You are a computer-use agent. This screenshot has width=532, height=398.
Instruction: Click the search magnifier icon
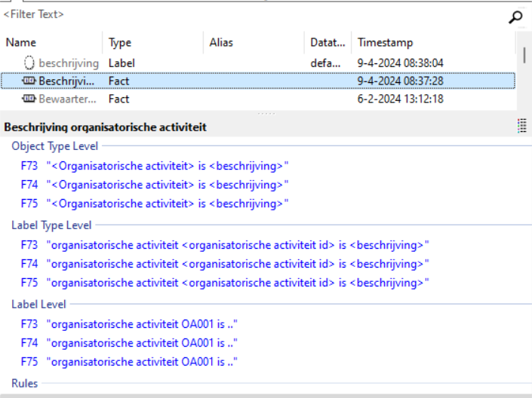516,17
